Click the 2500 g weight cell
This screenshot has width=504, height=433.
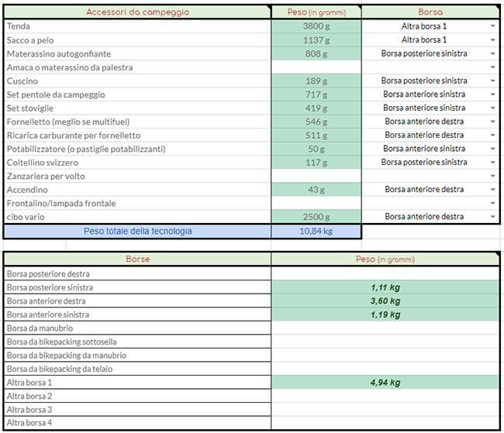coord(316,217)
